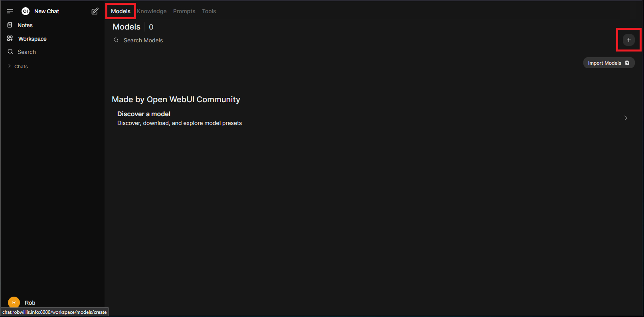The height and width of the screenshot is (317, 644).
Task: Click the magnifier icon in Search Models
Action: point(116,40)
